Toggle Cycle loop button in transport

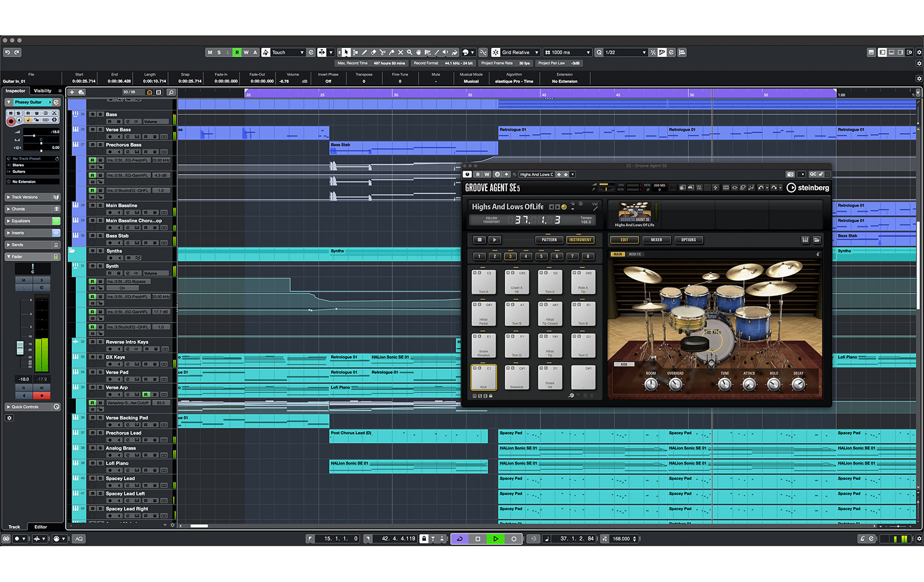[460, 539]
